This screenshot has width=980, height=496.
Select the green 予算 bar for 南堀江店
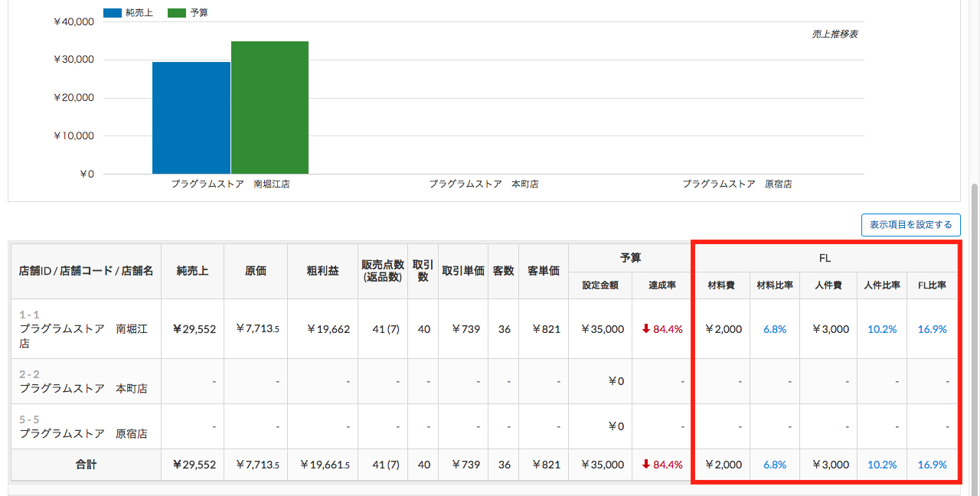(269, 107)
